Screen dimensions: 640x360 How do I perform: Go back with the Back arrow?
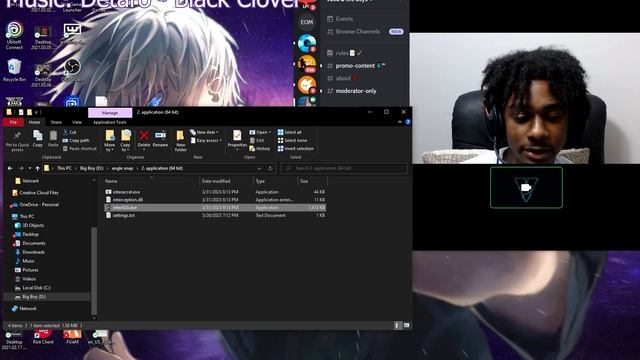(x=10, y=168)
